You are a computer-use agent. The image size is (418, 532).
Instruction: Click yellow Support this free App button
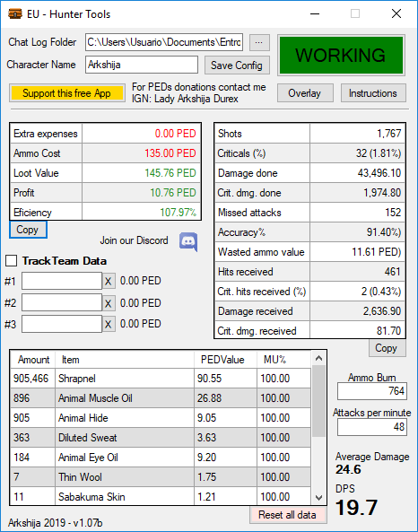pos(67,93)
